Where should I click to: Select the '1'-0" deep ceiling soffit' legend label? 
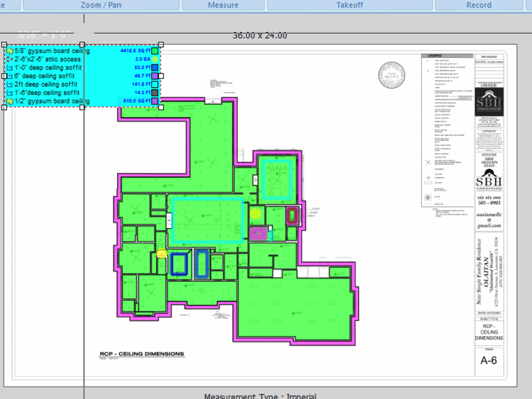(48, 68)
